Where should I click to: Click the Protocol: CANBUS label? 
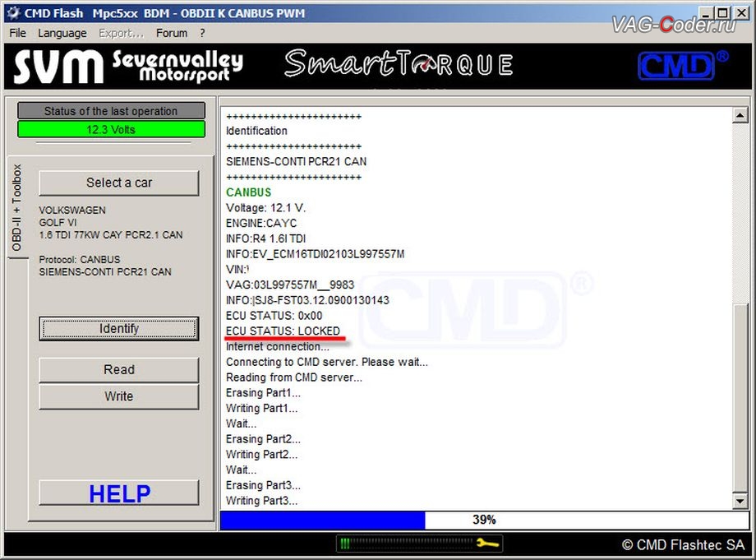(80, 260)
